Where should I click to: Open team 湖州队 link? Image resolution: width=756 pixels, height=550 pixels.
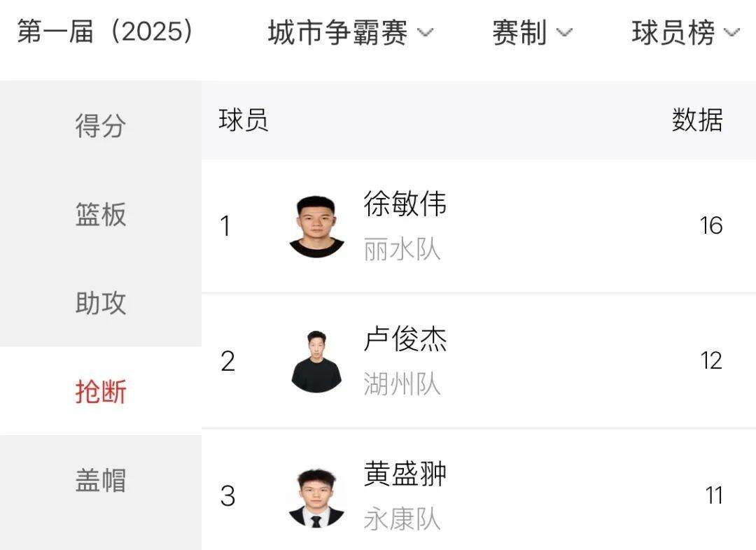402,384
